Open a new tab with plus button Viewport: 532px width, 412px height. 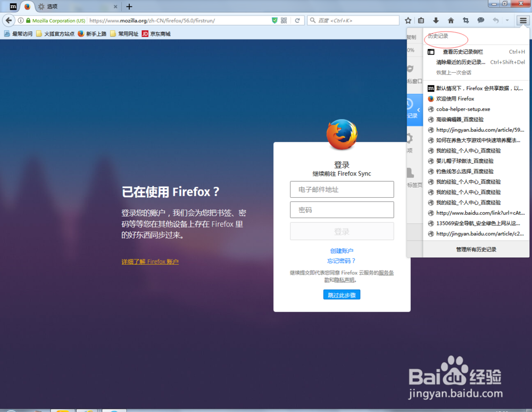point(129,6)
